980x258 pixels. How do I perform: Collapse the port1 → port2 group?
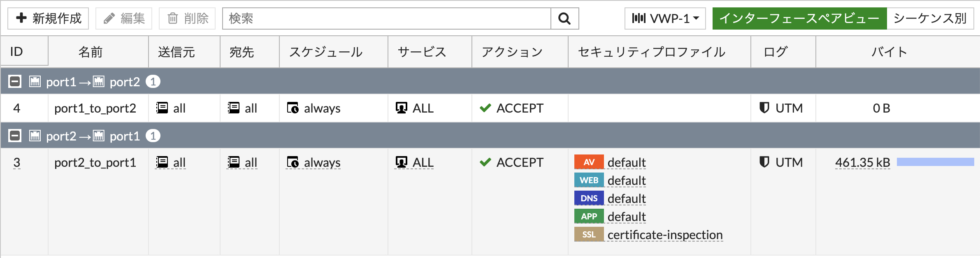[15, 81]
